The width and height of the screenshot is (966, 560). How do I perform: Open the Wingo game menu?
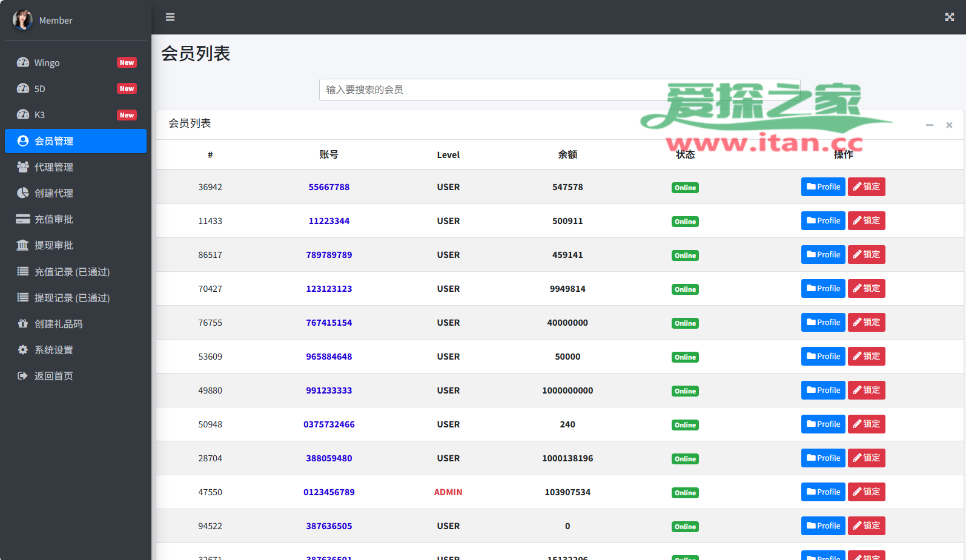click(47, 63)
